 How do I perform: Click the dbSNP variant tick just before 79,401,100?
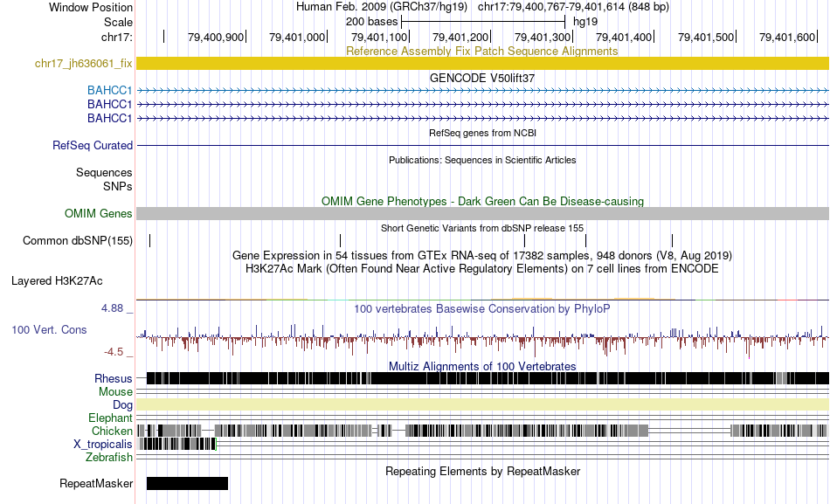click(x=341, y=240)
